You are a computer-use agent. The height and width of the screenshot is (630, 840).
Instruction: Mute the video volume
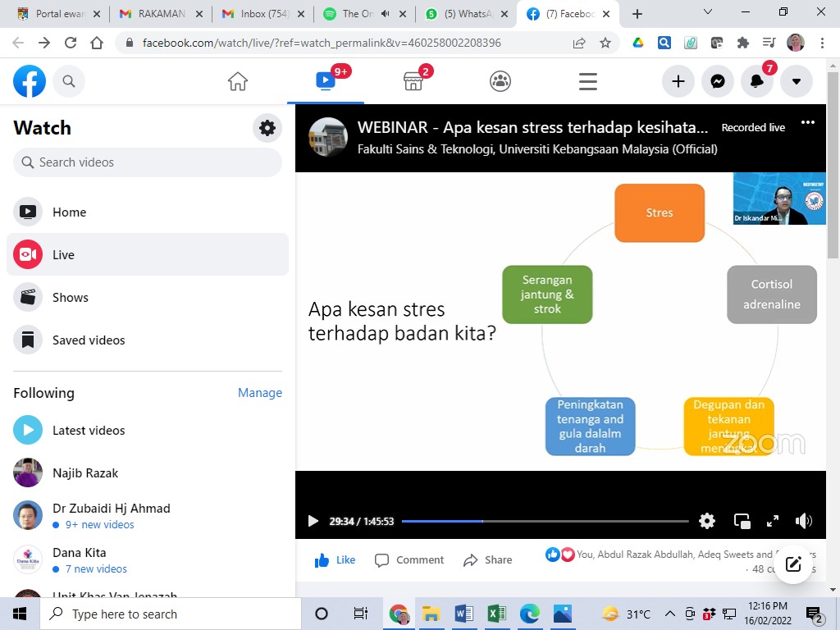click(804, 521)
